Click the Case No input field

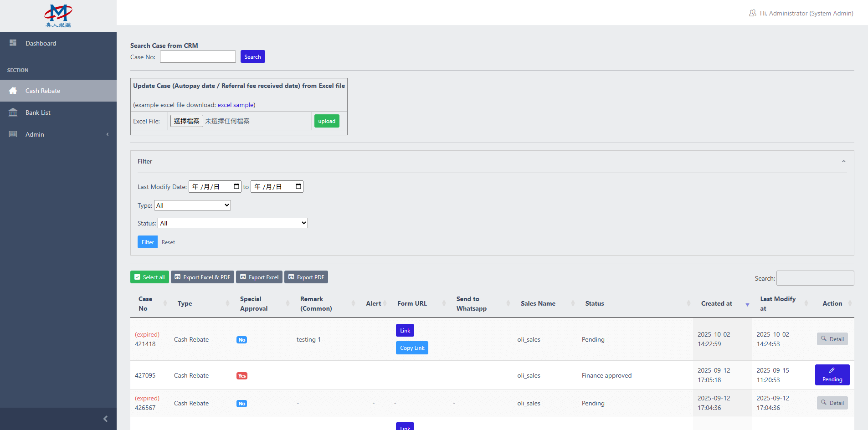tap(198, 57)
